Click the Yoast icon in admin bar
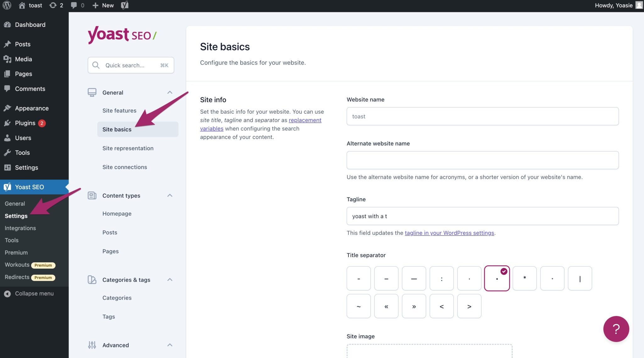The height and width of the screenshot is (358, 644). point(125,5)
